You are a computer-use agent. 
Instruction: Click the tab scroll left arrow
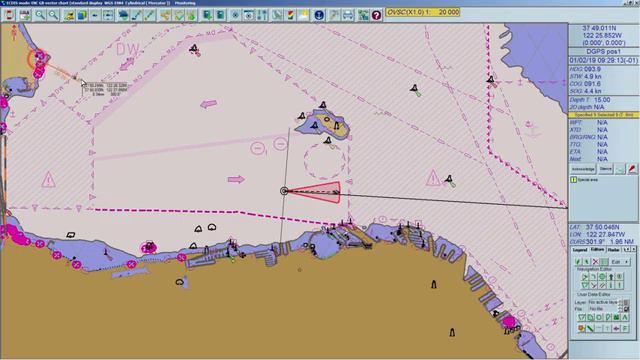[x=627, y=249]
